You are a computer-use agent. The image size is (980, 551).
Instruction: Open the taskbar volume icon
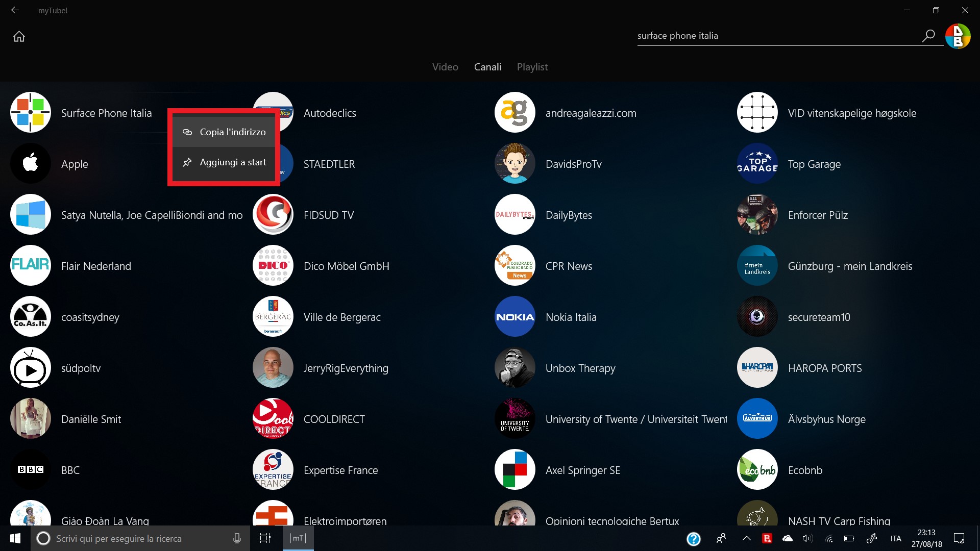[x=807, y=538]
